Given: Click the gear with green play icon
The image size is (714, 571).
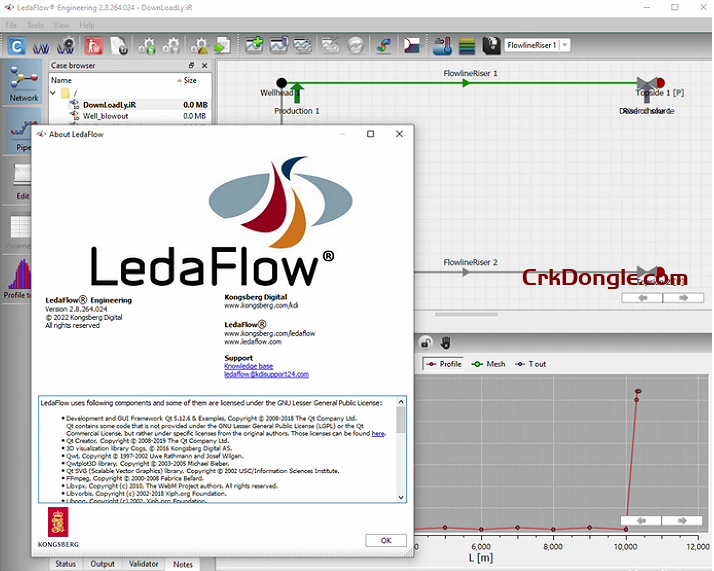Looking at the screenshot, I should coord(147,46).
